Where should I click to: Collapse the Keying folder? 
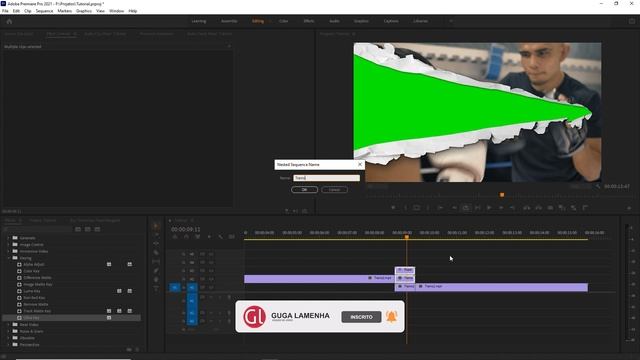point(8,258)
